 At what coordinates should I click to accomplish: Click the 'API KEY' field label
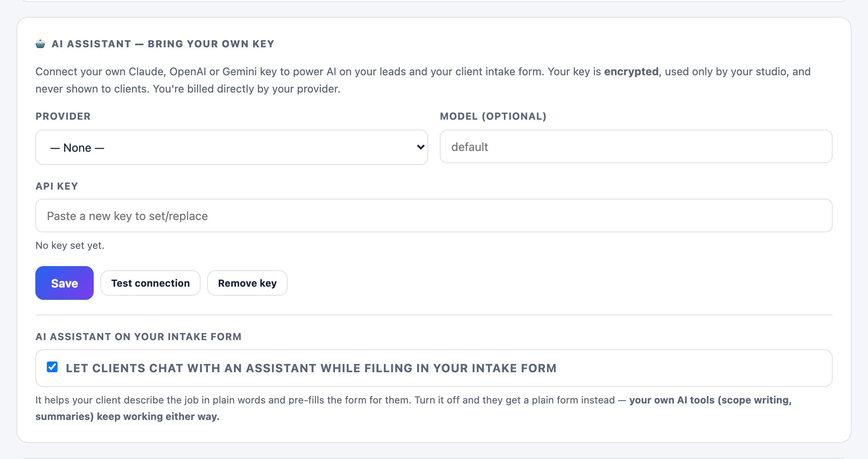[x=57, y=186]
